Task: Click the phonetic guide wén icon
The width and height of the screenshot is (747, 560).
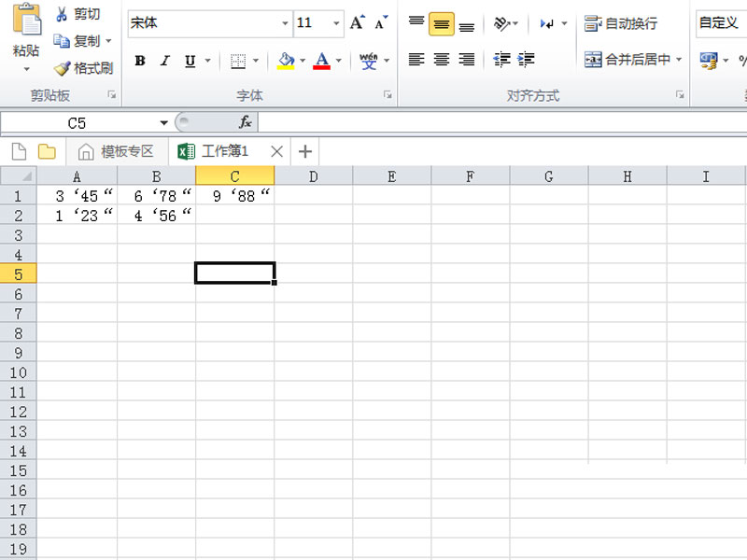Action: [368, 61]
